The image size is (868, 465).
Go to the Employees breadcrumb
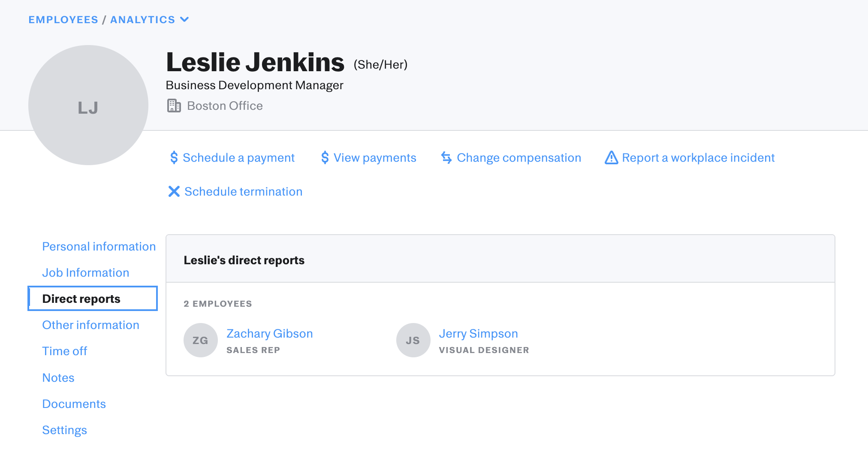[63, 20]
